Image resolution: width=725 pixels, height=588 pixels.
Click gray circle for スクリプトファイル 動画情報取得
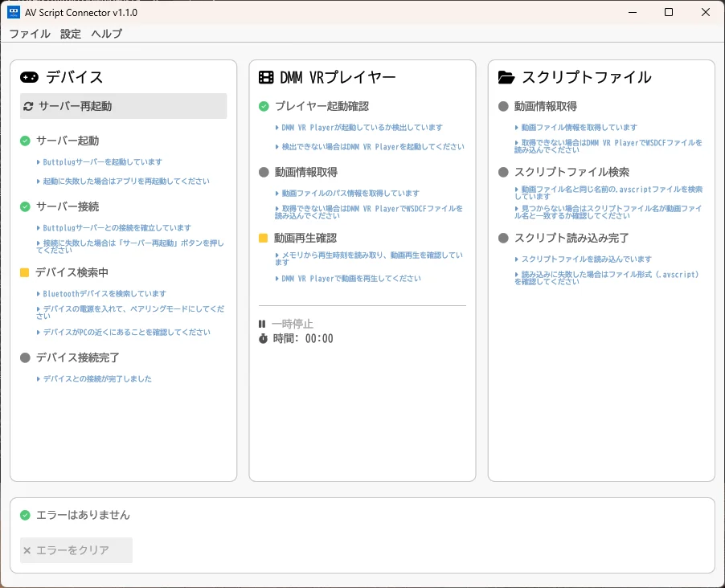click(503, 106)
